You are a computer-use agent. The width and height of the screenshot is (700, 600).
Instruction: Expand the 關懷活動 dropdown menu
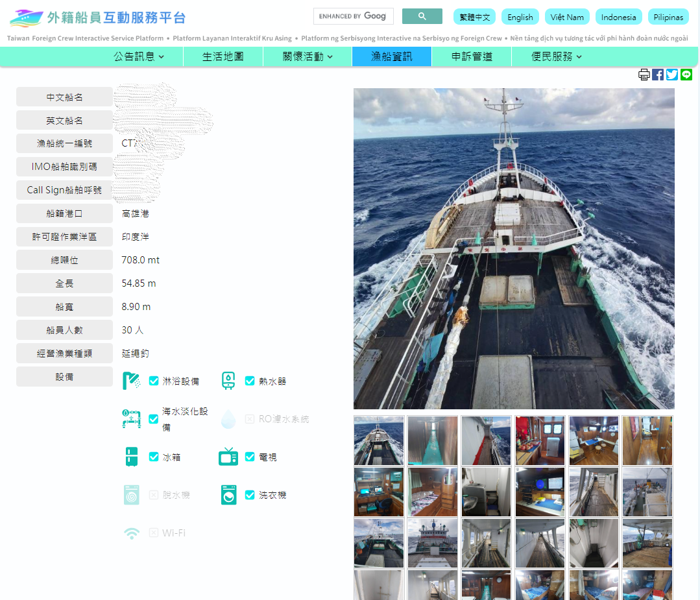pyautogui.click(x=308, y=56)
